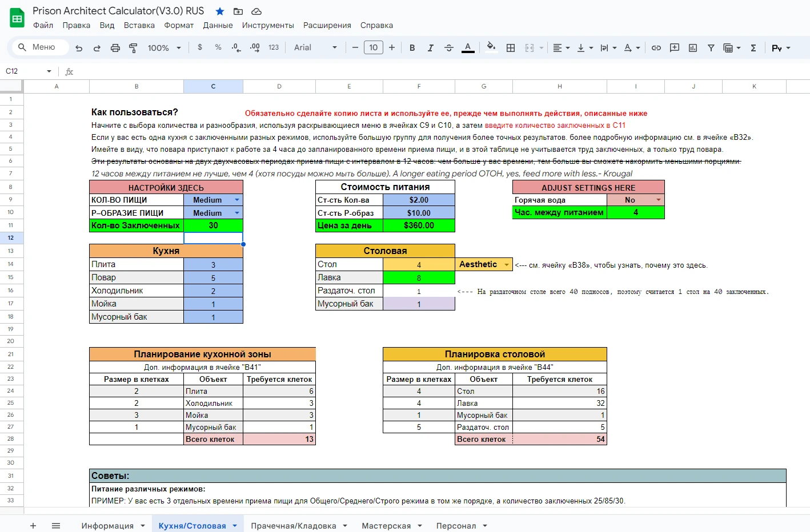Click the Create filter funnel icon
Image resolution: width=810 pixels, height=532 pixels.
[711, 48]
